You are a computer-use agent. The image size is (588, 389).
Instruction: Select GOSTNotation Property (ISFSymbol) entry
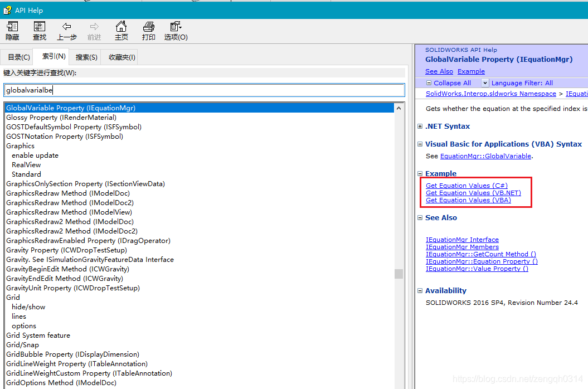point(65,136)
